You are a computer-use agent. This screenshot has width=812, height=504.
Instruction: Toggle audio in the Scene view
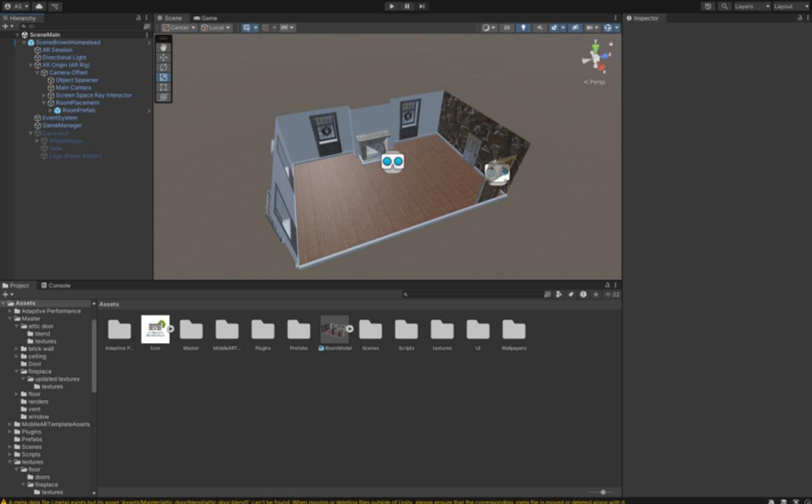coord(540,27)
